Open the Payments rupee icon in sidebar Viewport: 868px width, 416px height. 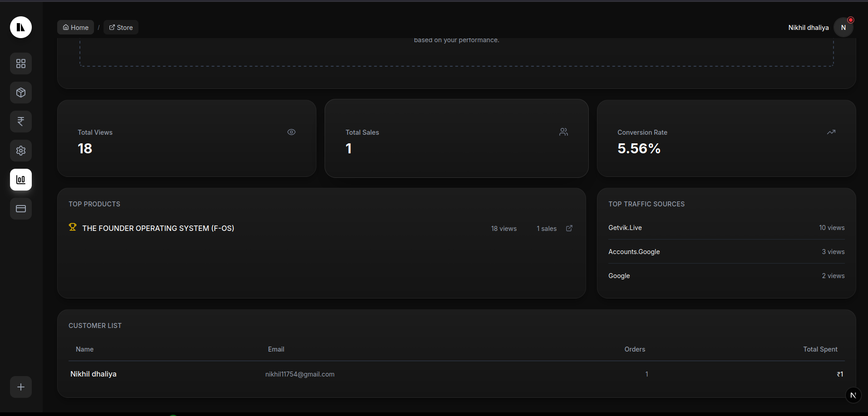point(20,122)
